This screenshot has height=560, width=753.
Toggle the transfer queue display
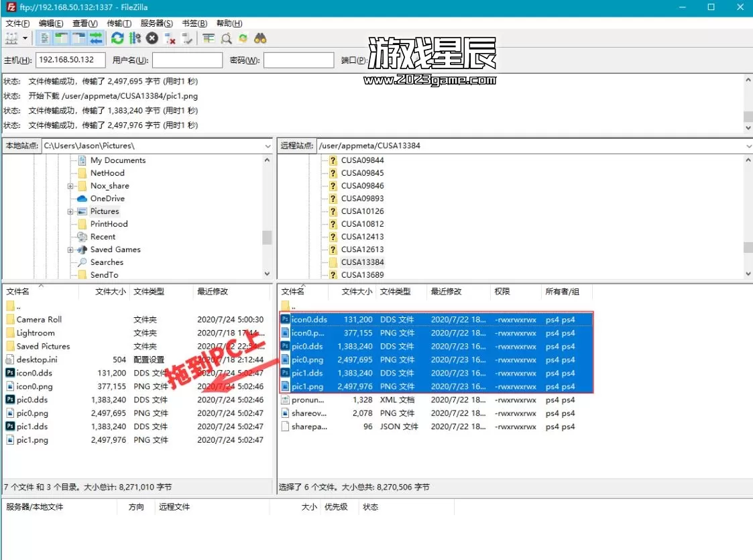click(x=96, y=38)
